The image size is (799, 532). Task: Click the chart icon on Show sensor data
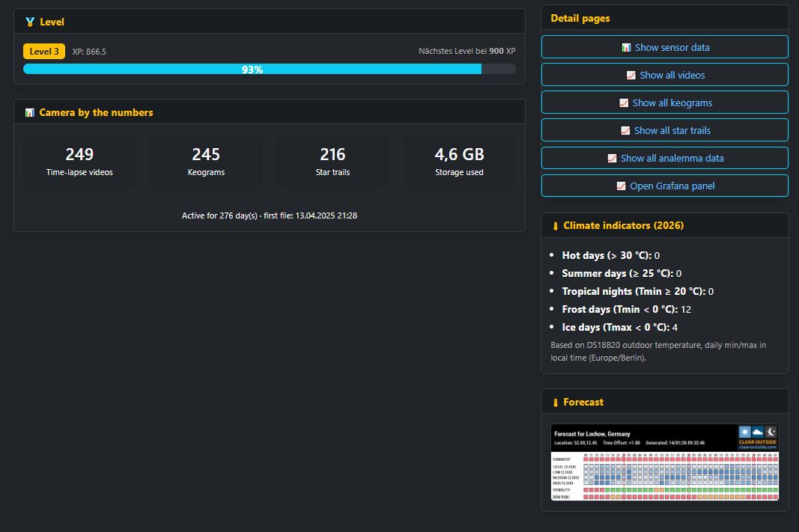pos(626,48)
